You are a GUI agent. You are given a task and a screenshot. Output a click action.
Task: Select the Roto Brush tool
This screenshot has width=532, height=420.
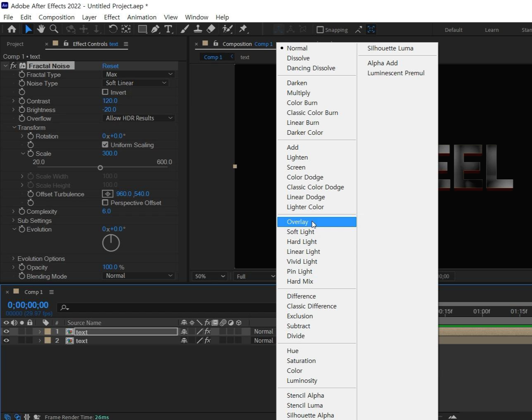(227, 29)
